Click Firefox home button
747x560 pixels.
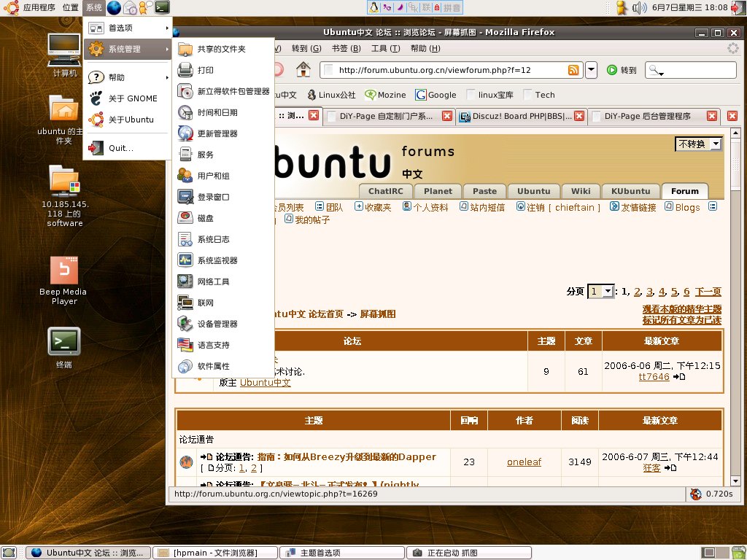click(x=303, y=70)
